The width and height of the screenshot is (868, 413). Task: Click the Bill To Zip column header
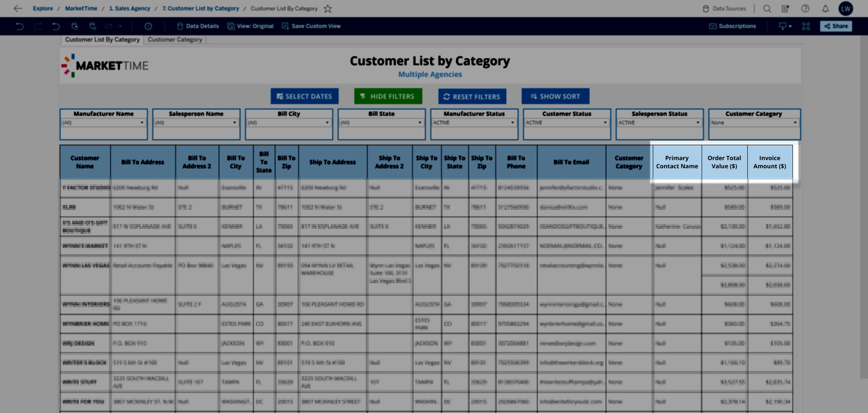287,162
